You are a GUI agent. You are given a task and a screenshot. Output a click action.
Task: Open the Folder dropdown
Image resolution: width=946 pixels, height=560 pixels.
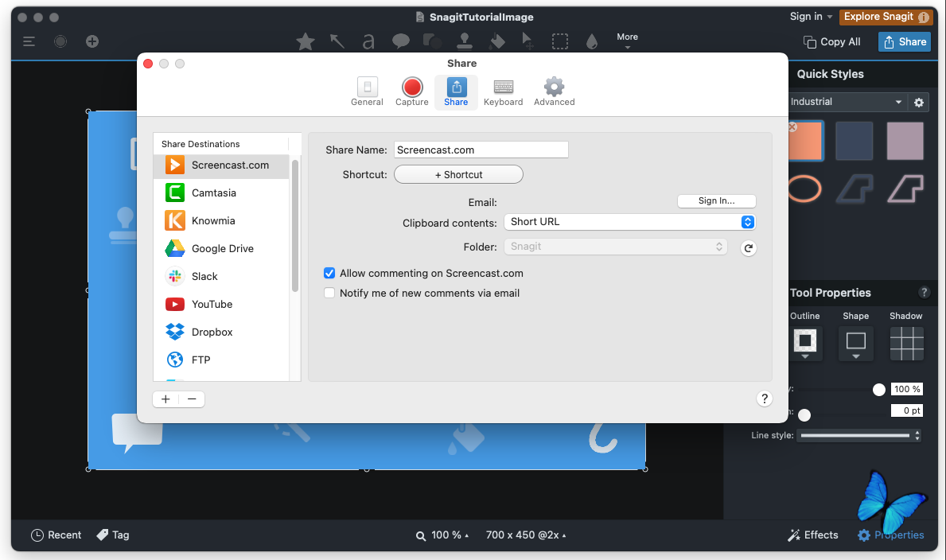click(615, 247)
